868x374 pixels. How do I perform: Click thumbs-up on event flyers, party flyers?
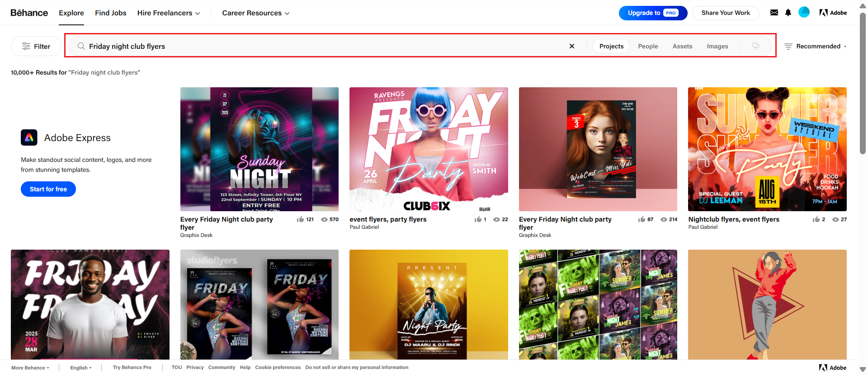point(478,219)
